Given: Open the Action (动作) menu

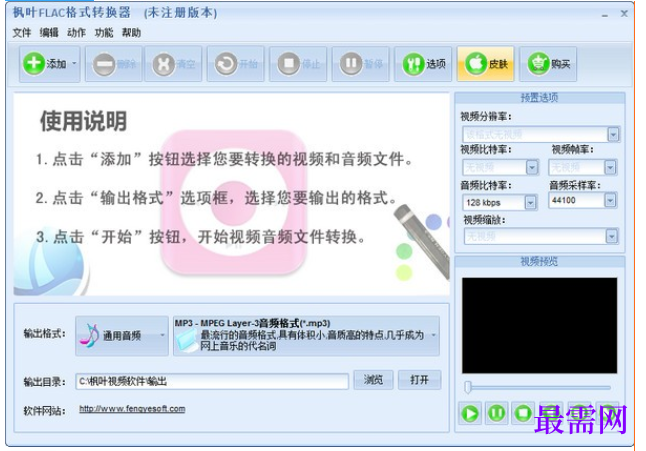Looking at the screenshot, I should [76, 33].
